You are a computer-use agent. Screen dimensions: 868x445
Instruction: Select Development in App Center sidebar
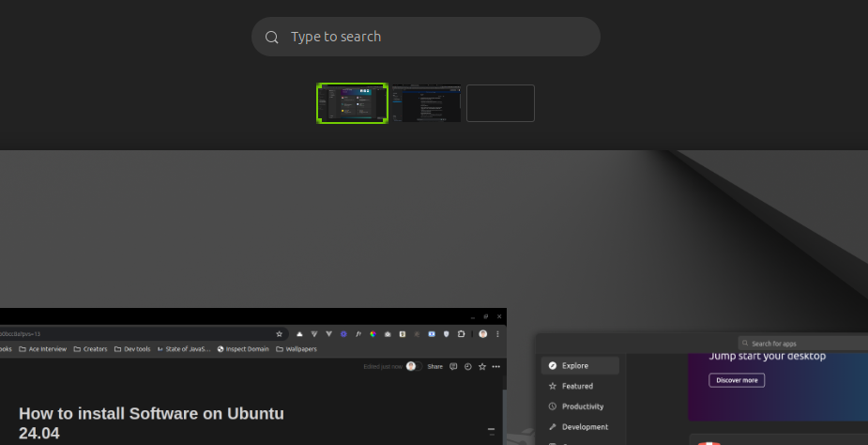(x=580, y=427)
